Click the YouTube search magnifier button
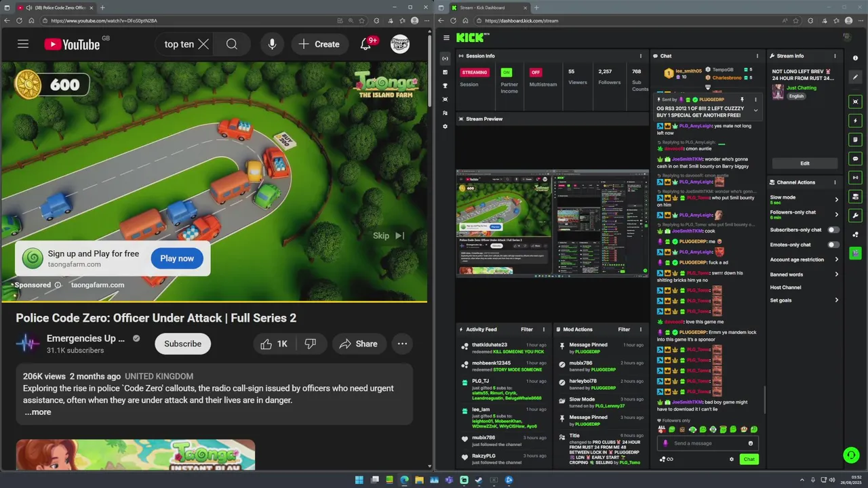 pos(232,44)
